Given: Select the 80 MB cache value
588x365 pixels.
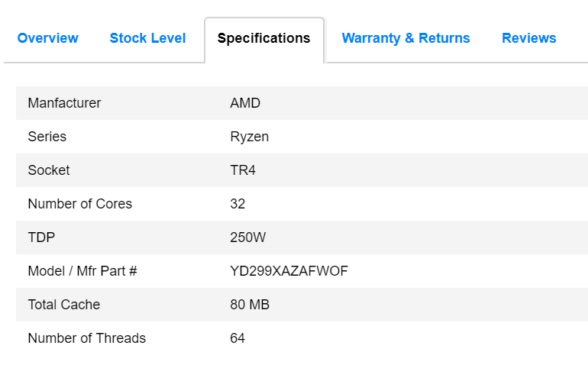Looking at the screenshot, I should (x=249, y=305).
